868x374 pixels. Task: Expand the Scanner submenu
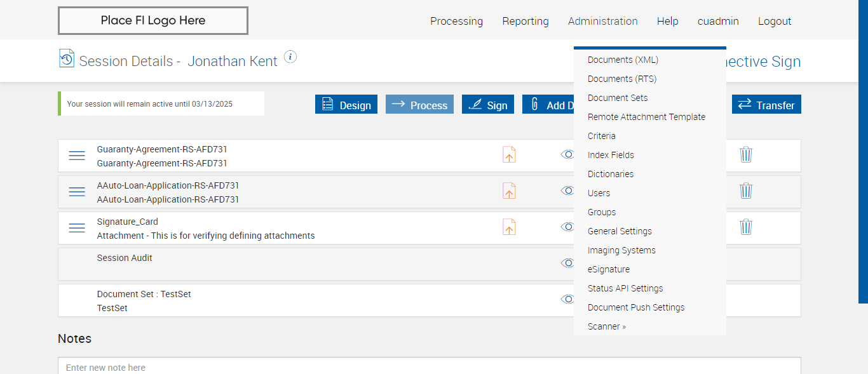pyautogui.click(x=607, y=326)
